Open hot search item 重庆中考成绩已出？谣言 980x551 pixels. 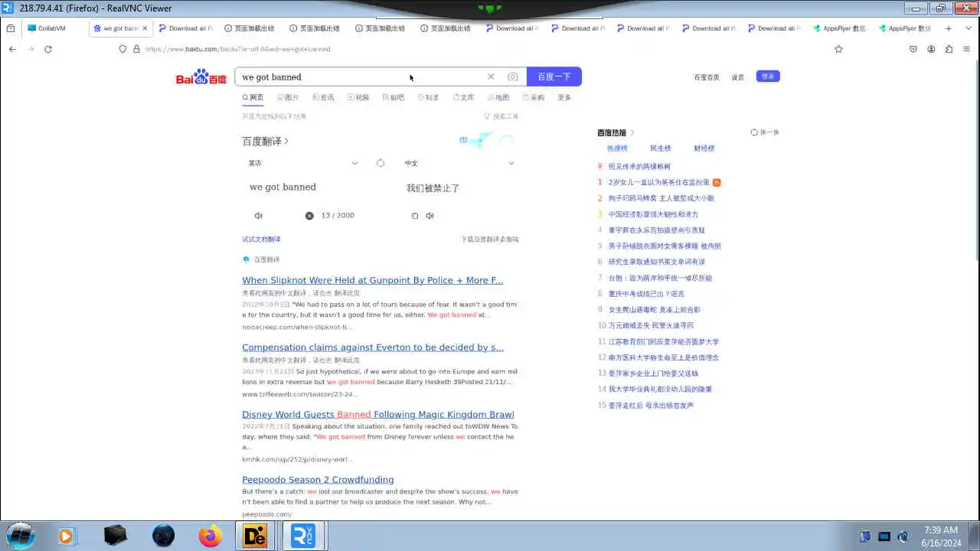(646, 294)
